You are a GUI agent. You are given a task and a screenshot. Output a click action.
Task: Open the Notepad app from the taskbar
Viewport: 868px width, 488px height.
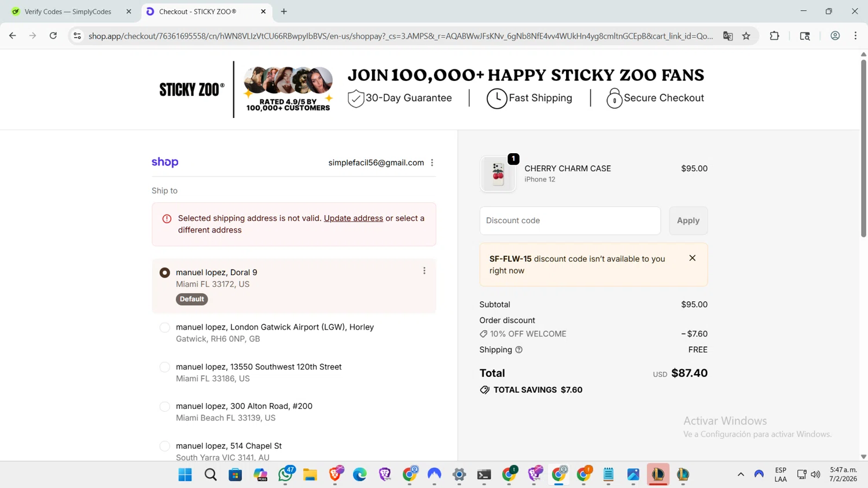(609, 475)
